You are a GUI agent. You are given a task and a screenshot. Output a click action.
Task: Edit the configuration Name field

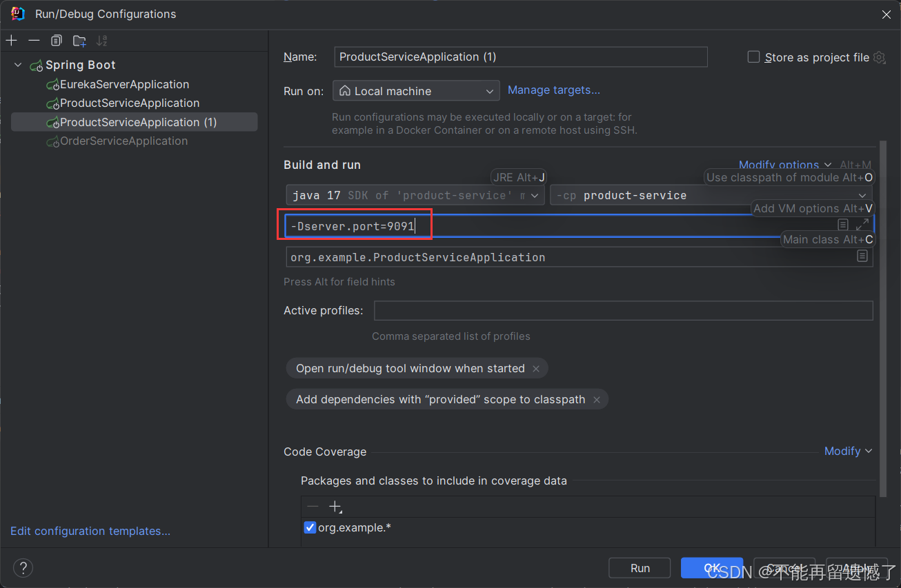pos(521,57)
